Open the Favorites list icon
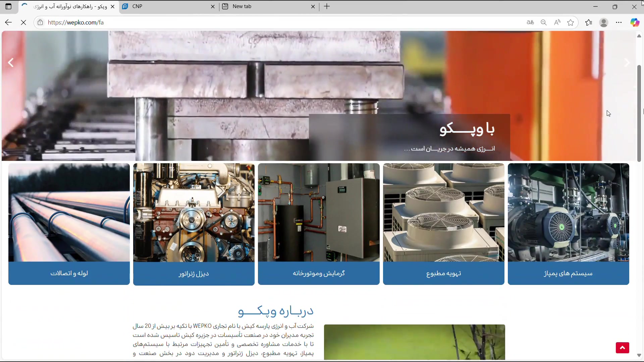Image resolution: width=644 pixels, height=362 pixels. coord(589,22)
